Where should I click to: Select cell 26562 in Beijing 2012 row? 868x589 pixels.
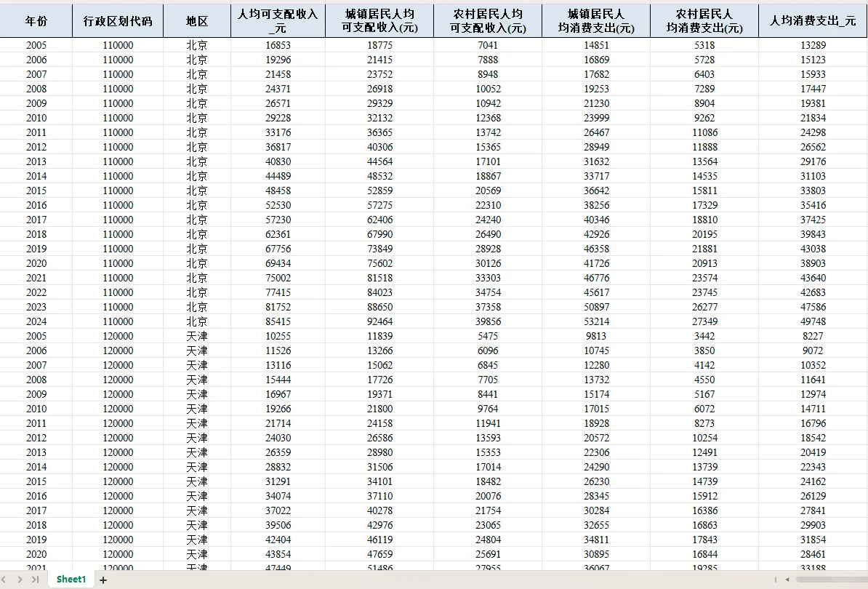[813, 147]
